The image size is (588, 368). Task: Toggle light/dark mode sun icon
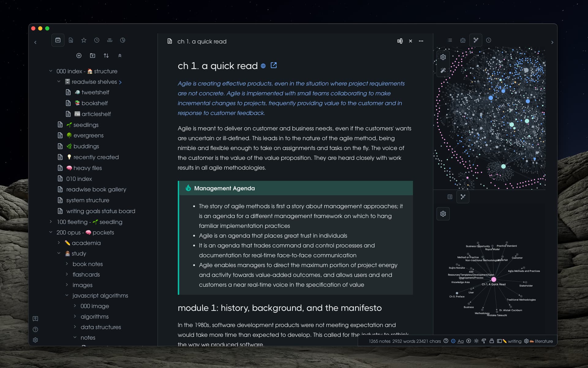pyautogui.click(x=476, y=341)
